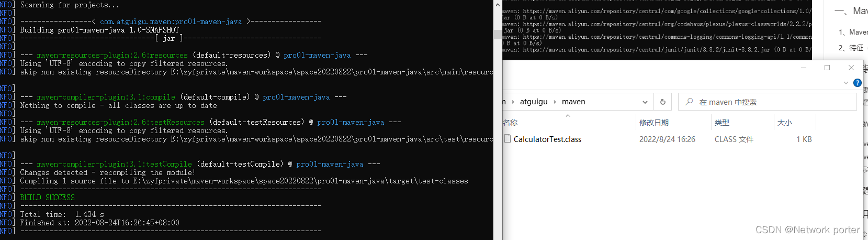Image resolution: width=868 pixels, height=240 pixels.
Task: Click the Total time 1.434 s line
Action: (62, 214)
